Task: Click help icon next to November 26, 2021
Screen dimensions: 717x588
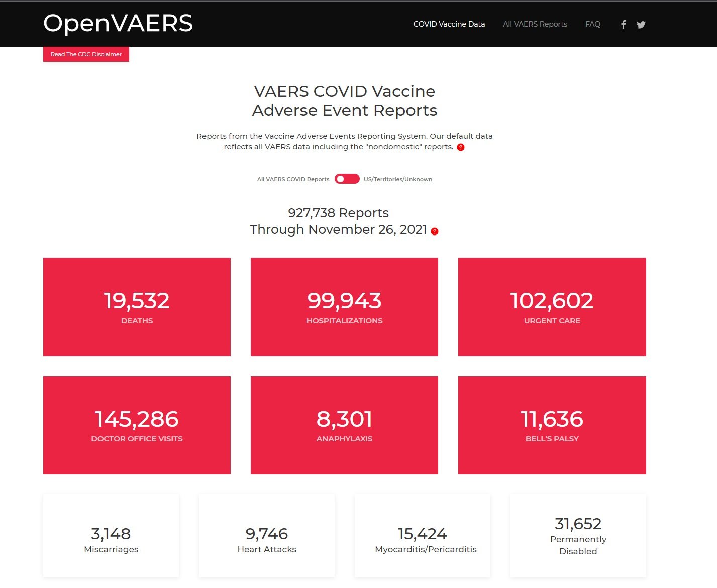Action: [x=435, y=231]
